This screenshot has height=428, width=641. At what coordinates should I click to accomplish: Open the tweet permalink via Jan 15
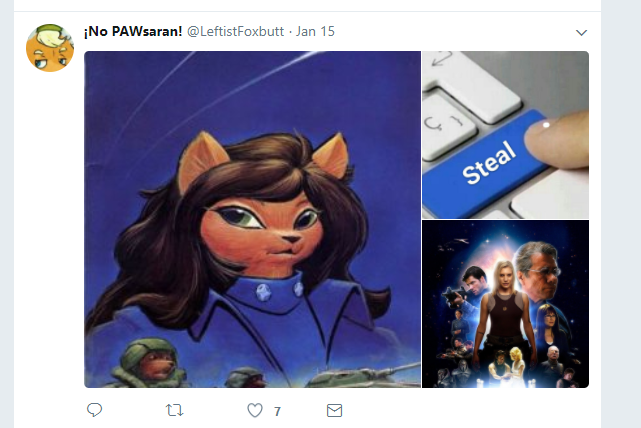315,31
